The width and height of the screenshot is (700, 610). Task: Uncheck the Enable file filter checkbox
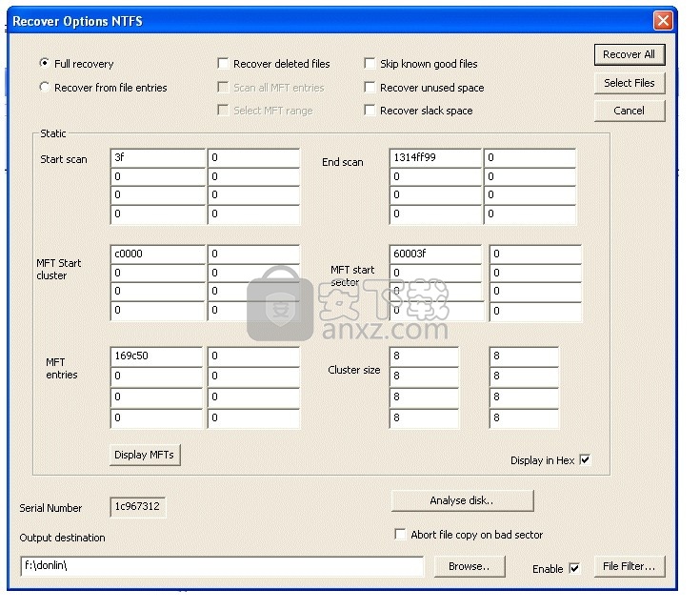574,568
